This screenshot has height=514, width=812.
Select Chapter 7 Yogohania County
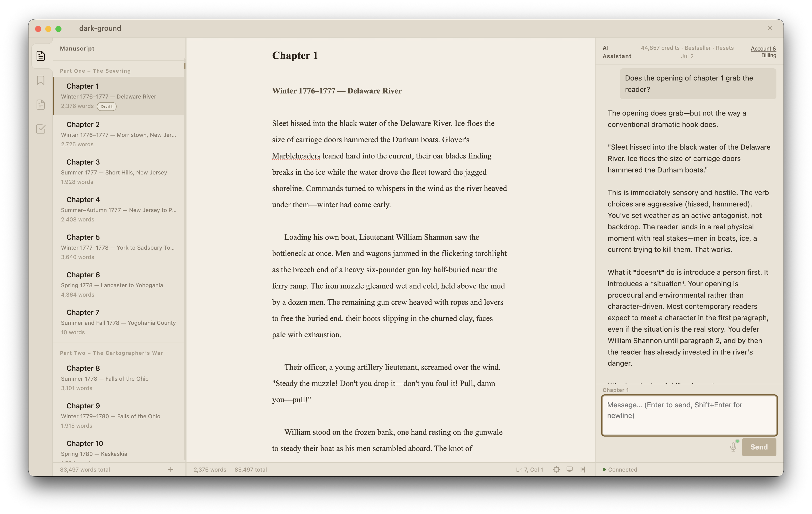pos(119,322)
